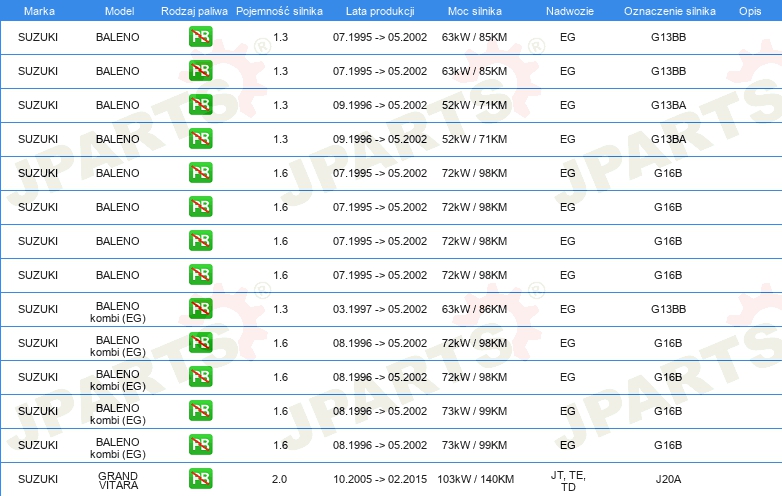Select the Rodzaj paliwa column header
Viewport: 782px width, 496px height.
pyautogui.click(x=194, y=11)
